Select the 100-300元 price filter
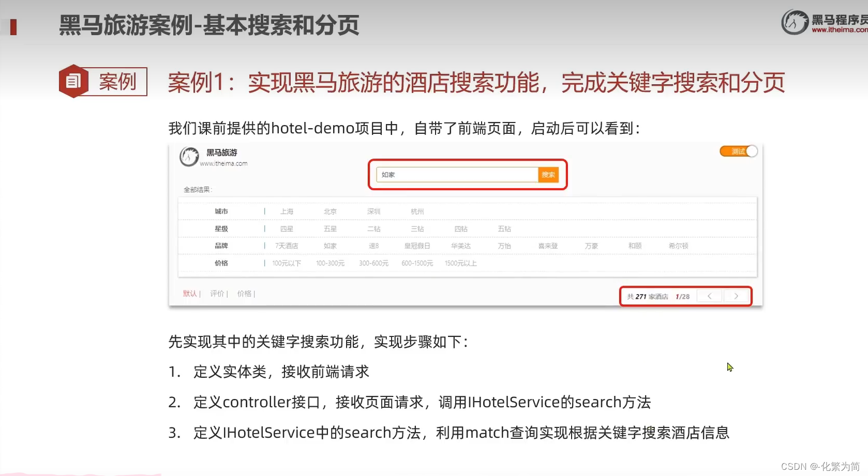 [330, 263]
